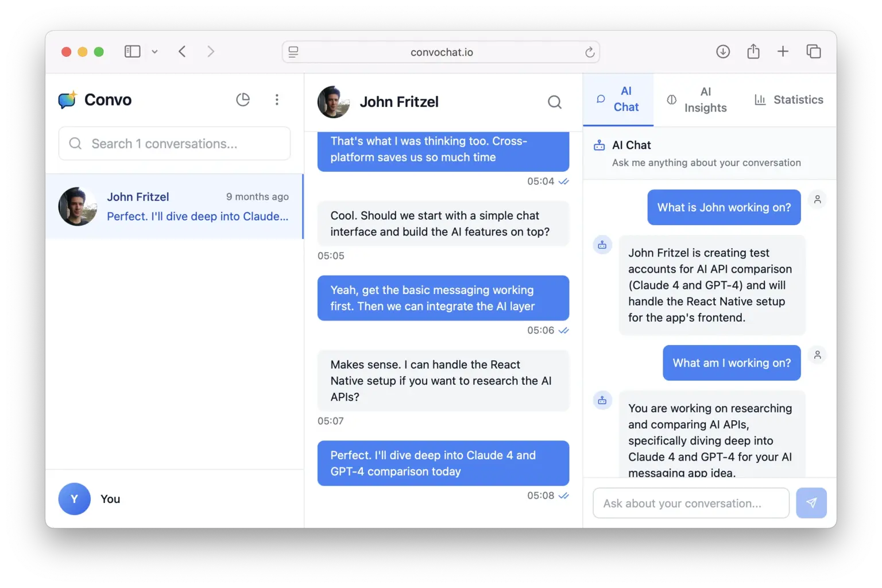The height and width of the screenshot is (588, 882).
Task: Click the search icon in John Fritzel's chat header
Action: click(x=554, y=102)
